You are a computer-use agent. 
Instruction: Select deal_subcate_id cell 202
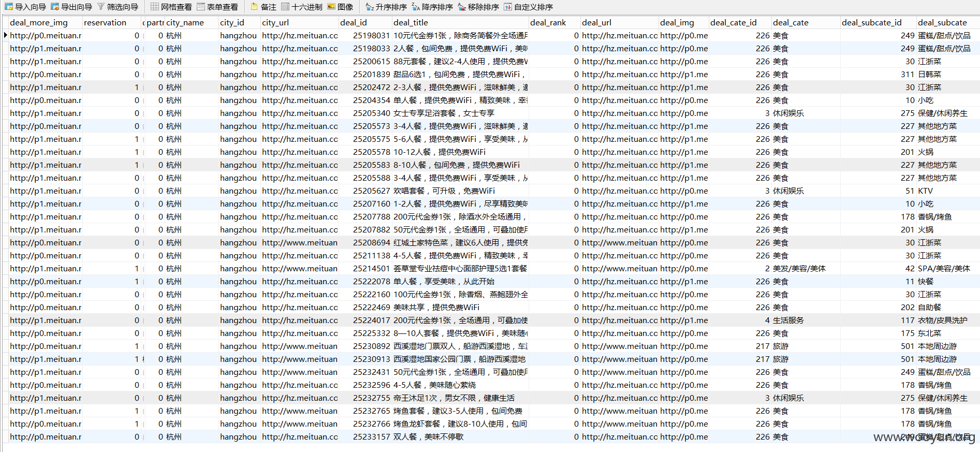point(878,307)
